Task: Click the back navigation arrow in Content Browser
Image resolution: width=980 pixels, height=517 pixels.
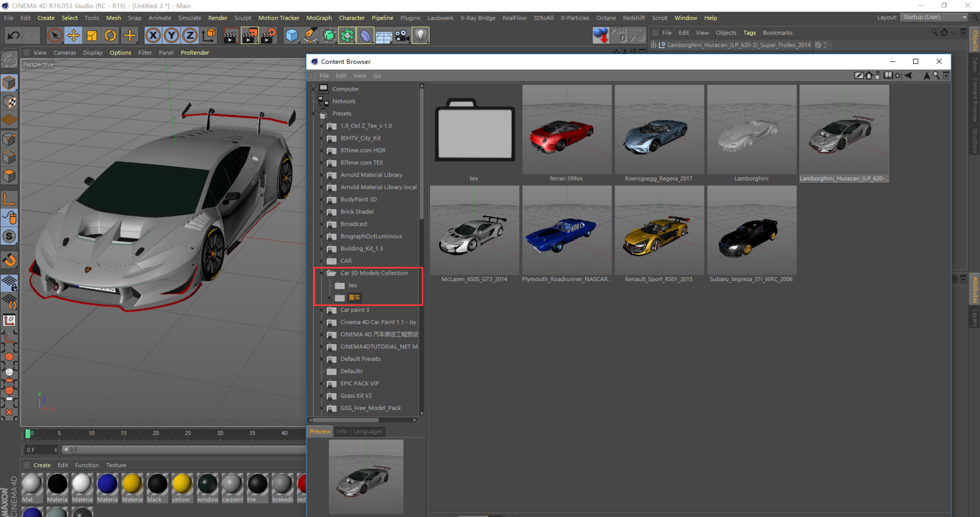Action: (909, 75)
